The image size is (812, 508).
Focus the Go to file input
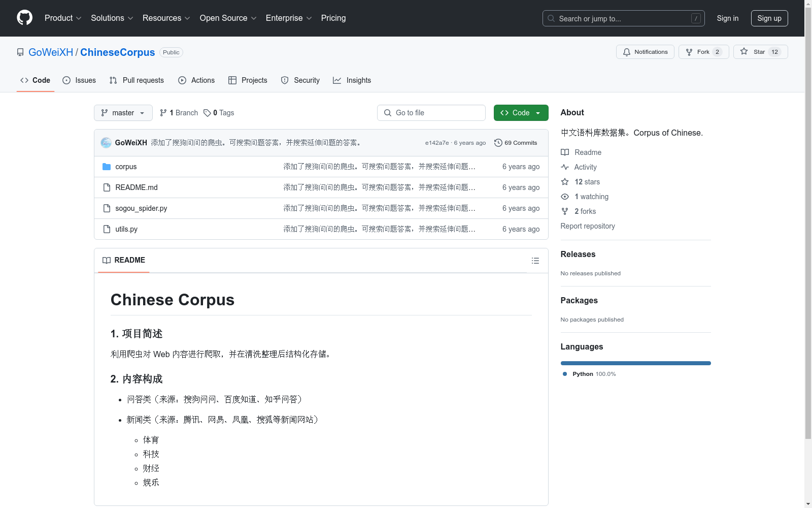[x=431, y=113]
